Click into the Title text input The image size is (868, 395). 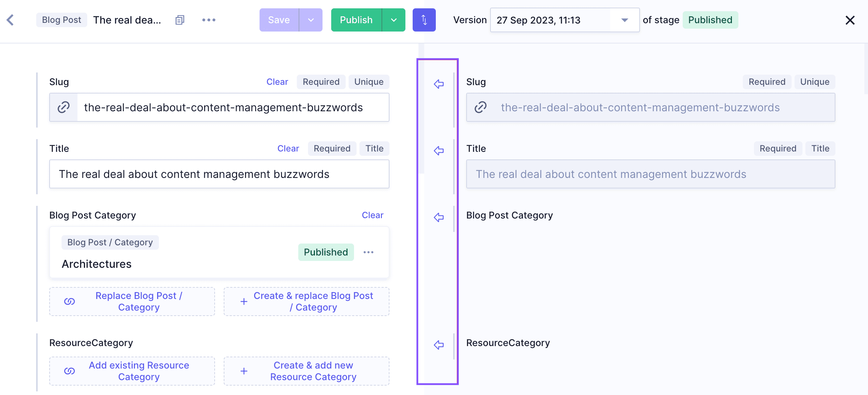click(219, 174)
